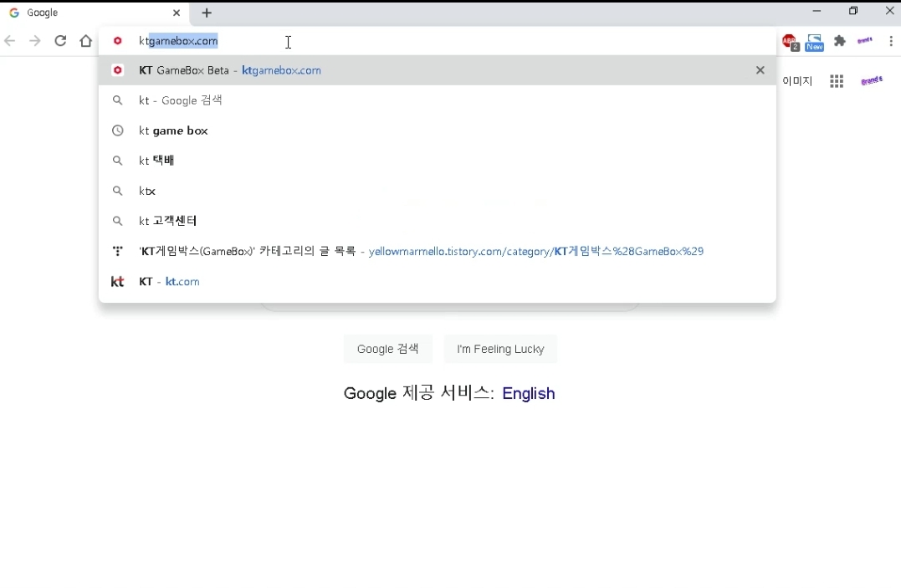Select the Google tab
The width and height of the screenshot is (901, 588).
coord(95,13)
